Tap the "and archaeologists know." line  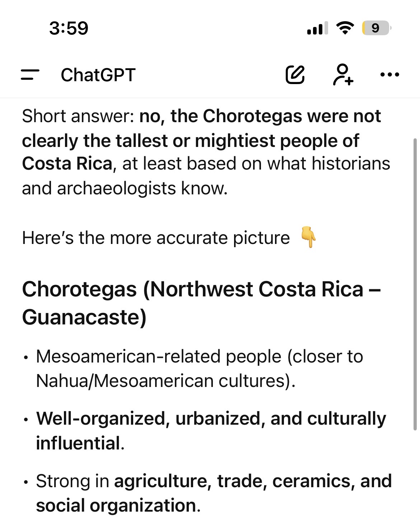tap(125, 188)
